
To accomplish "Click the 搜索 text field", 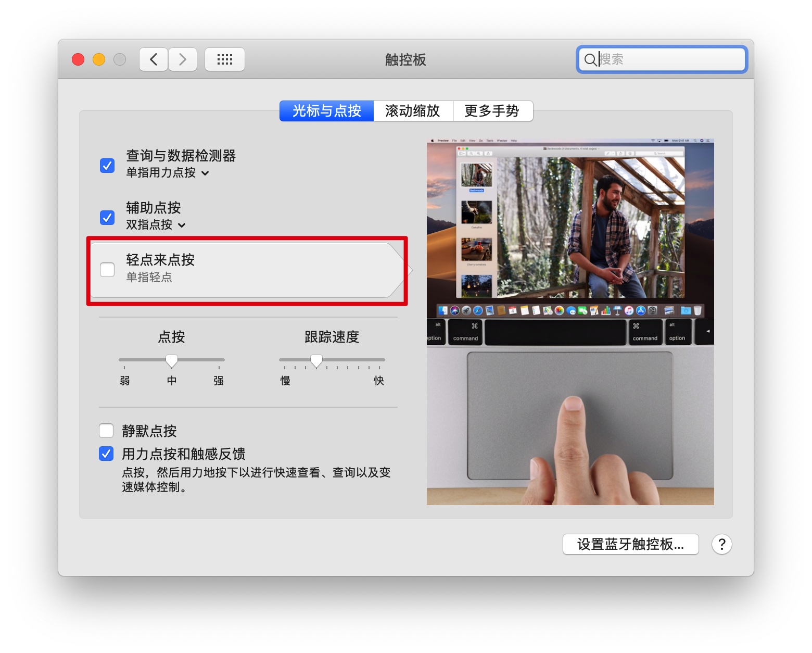I will [x=669, y=59].
